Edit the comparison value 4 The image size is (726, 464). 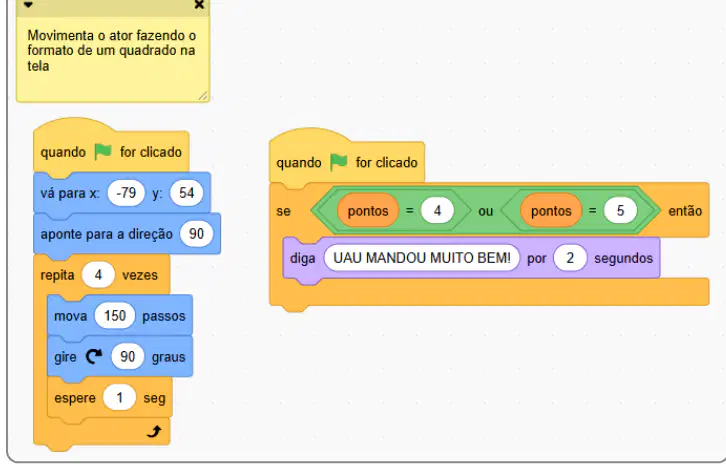point(437,211)
